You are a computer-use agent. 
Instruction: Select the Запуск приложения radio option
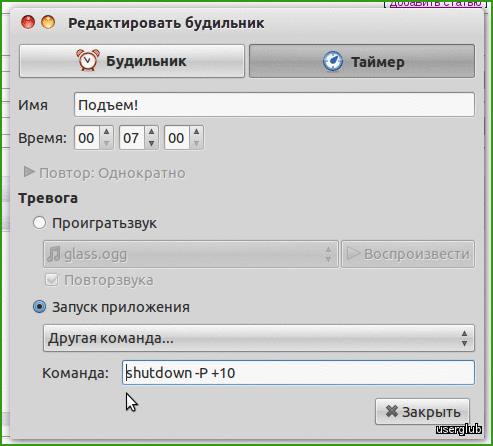39,307
